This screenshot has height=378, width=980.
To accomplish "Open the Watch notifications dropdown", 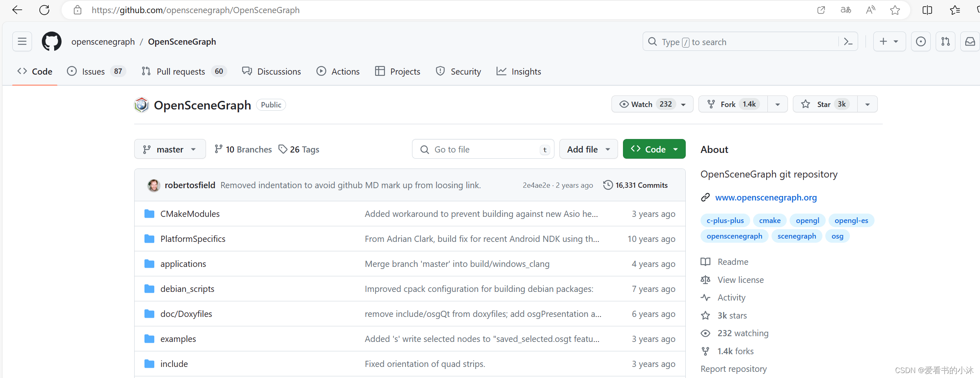I will (x=653, y=104).
